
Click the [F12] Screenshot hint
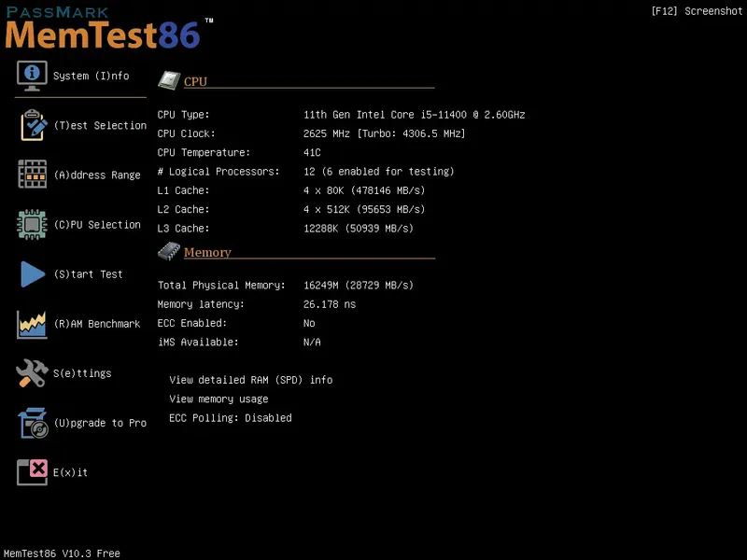(x=697, y=11)
